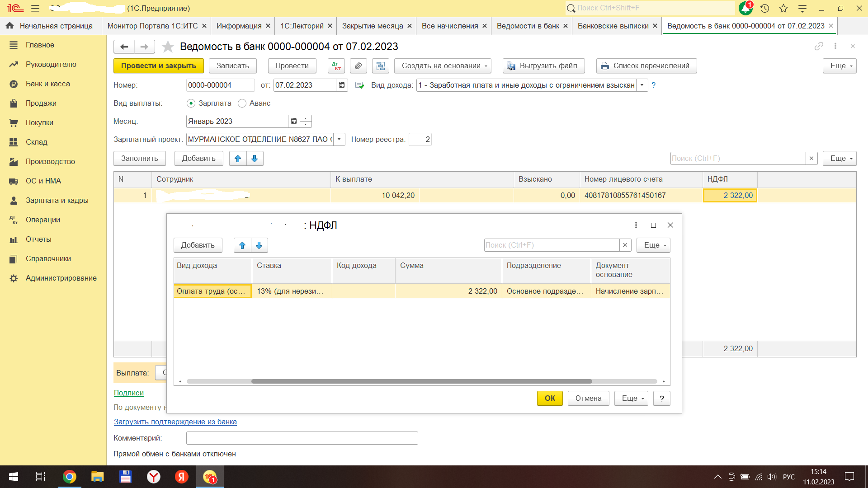Select the Зарплата radio button
Screen dimensions: 868x488
[191, 103]
